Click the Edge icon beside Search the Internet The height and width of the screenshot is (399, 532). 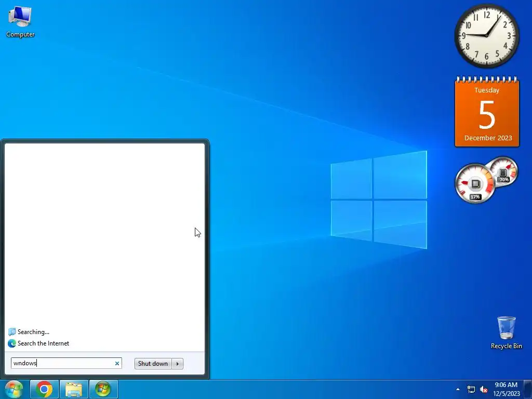click(12, 343)
